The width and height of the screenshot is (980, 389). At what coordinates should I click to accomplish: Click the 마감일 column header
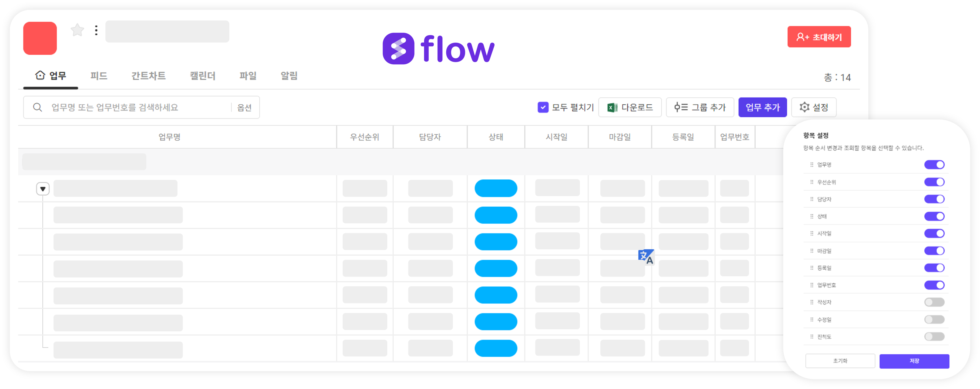click(620, 137)
